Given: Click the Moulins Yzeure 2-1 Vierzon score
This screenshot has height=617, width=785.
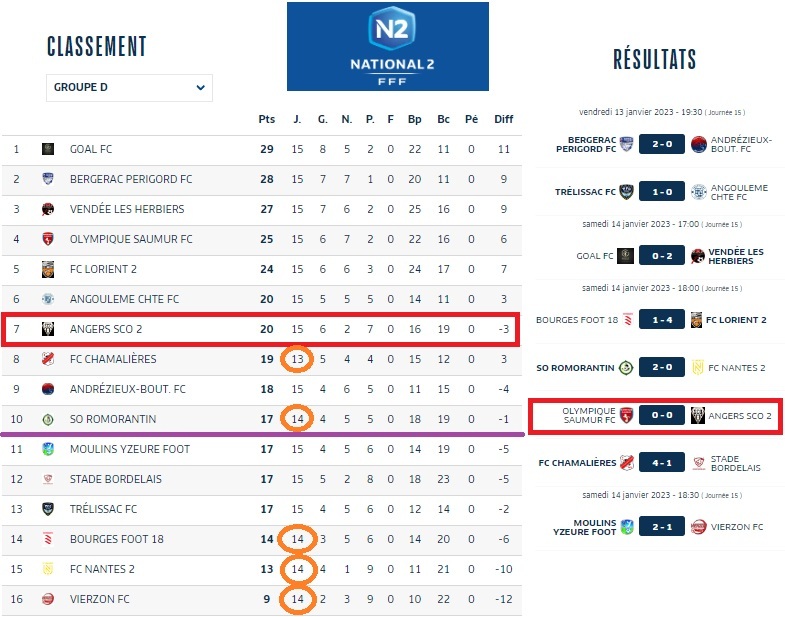Looking at the screenshot, I should coord(661,527).
